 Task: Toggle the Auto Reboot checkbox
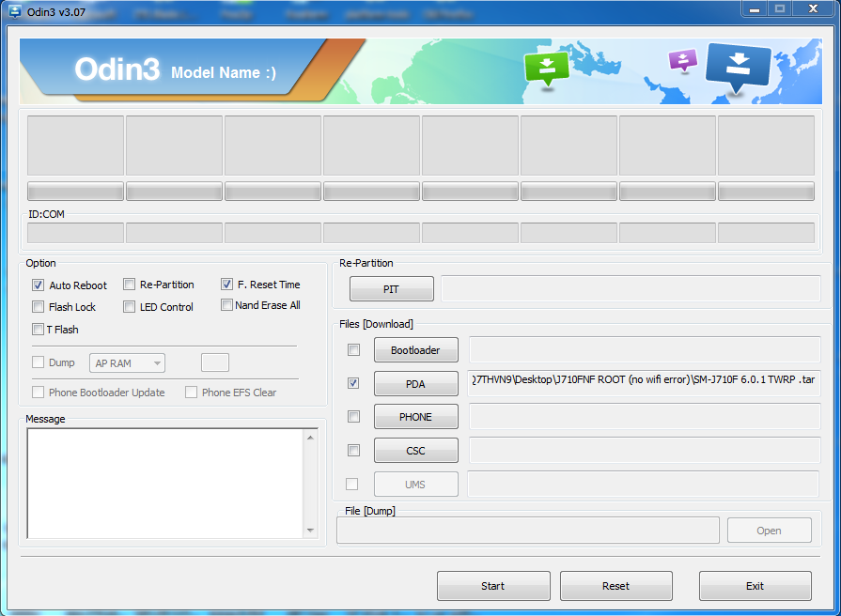tap(38, 285)
